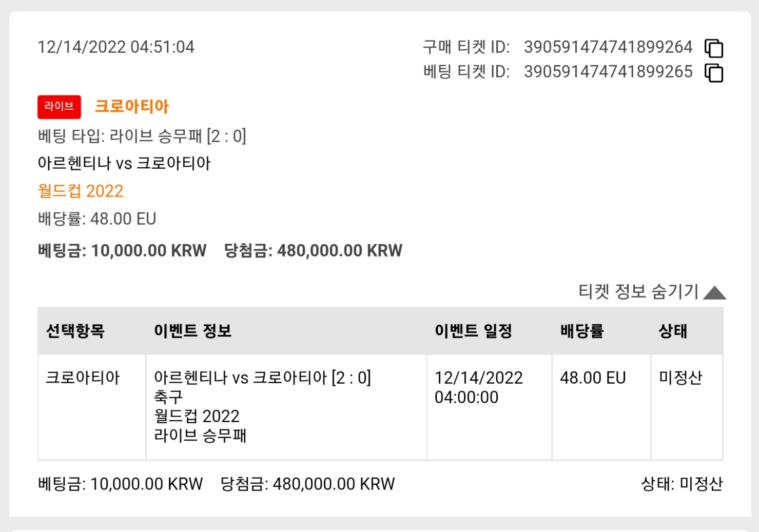Click the purchase ticket ID 390591474741899264
Viewport: 759px width, 532px height.
608,47
